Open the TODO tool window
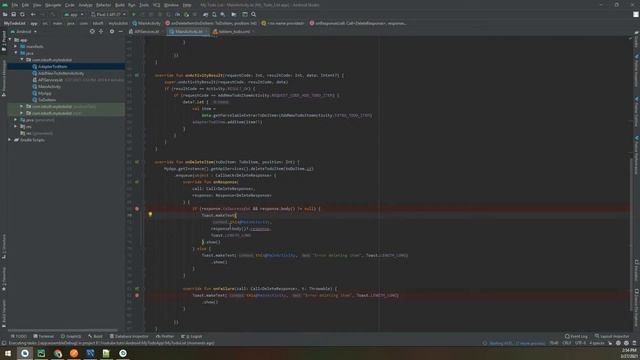Screen dimensions: 640x360 point(19,336)
